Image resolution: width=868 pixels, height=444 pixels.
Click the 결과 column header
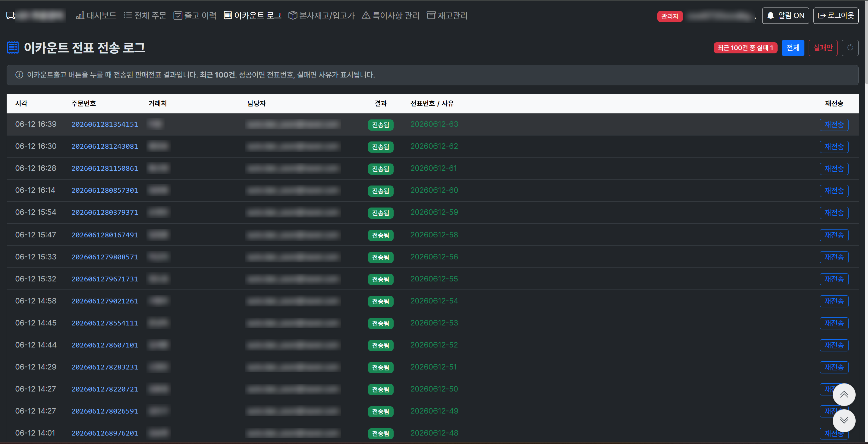coord(380,103)
